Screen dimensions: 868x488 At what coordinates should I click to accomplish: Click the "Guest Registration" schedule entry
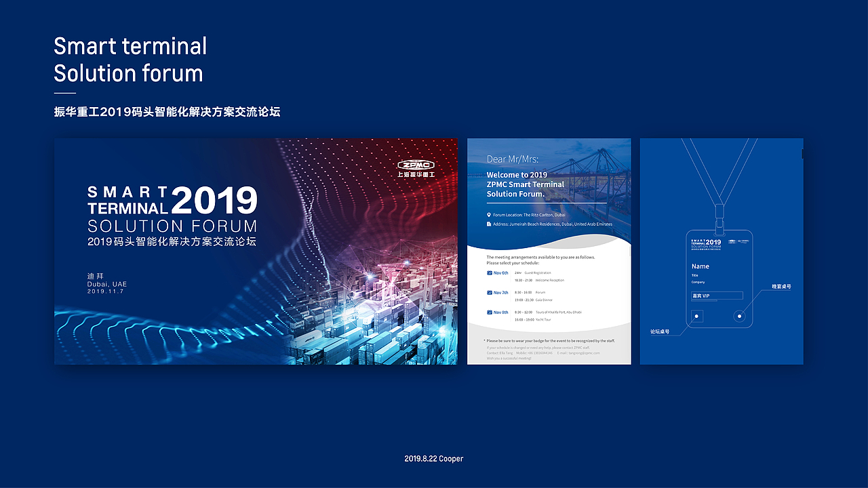point(538,272)
